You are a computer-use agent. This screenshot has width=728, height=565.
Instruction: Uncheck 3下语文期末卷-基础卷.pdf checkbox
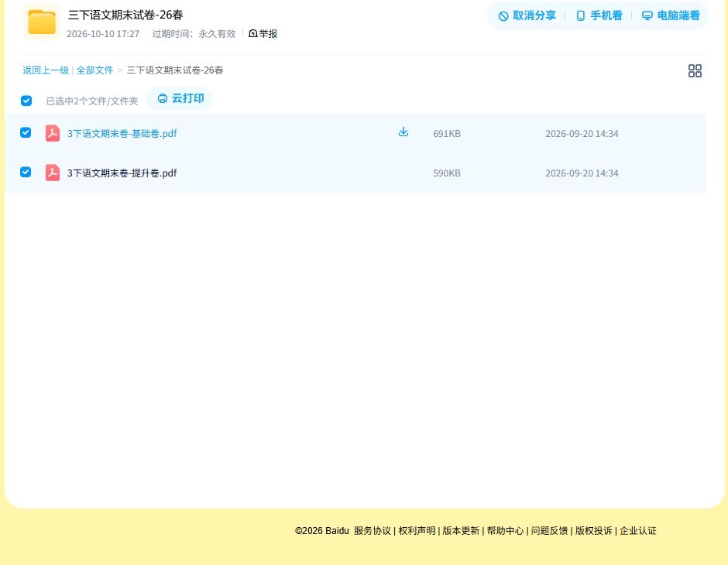pyautogui.click(x=26, y=132)
